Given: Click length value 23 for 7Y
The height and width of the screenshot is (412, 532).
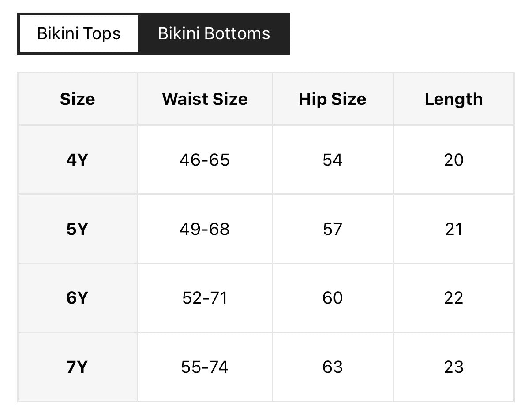Looking at the screenshot, I should pyautogui.click(x=453, y=367).
